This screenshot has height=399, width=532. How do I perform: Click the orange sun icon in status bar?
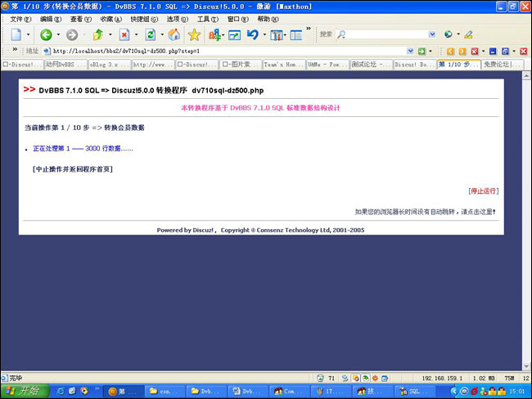click(375, 378)
